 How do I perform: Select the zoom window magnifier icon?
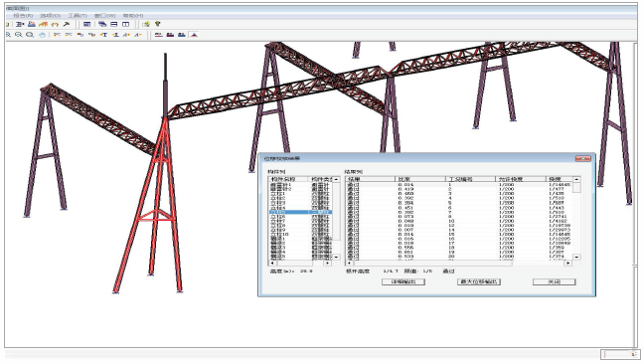coord(30,35)
